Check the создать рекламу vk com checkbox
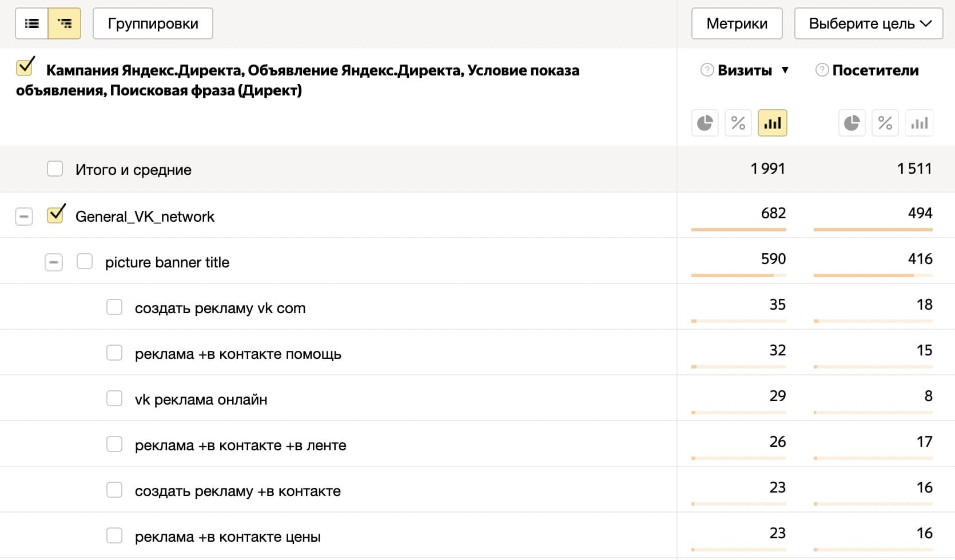Screen dimensions: 955x560 (114, 307)
